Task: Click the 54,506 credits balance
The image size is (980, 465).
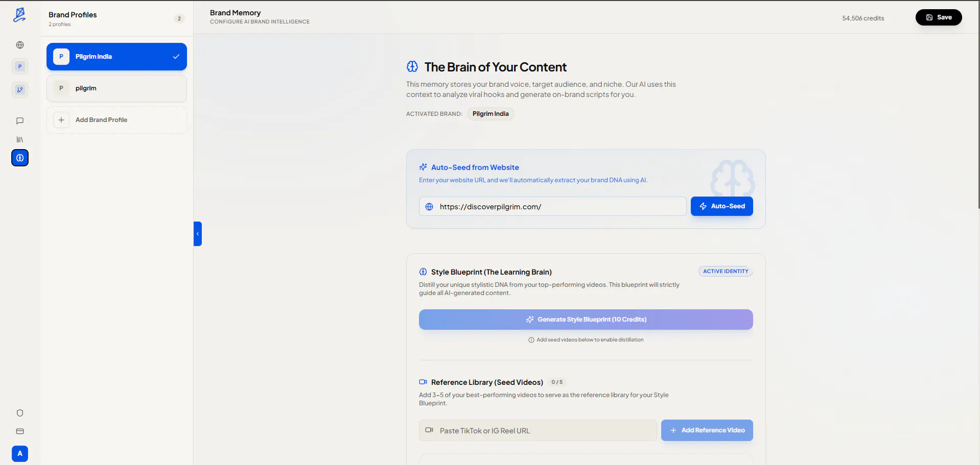Action: (863, 18)
